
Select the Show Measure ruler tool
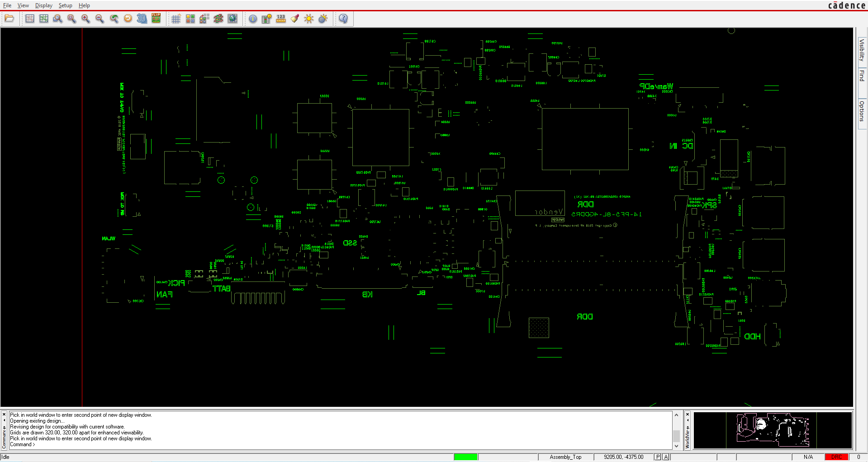[x=281, y=19]
